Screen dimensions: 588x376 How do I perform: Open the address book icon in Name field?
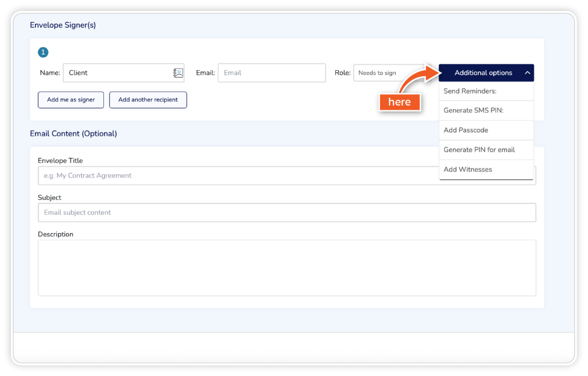click(x=178, y=73)
